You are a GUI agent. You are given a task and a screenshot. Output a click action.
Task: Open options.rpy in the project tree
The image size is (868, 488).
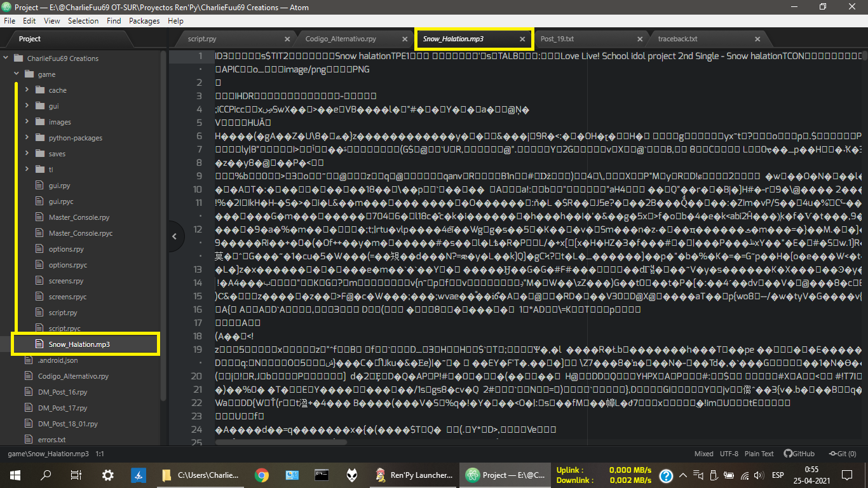pyautogui.click(x=66, y=249)
